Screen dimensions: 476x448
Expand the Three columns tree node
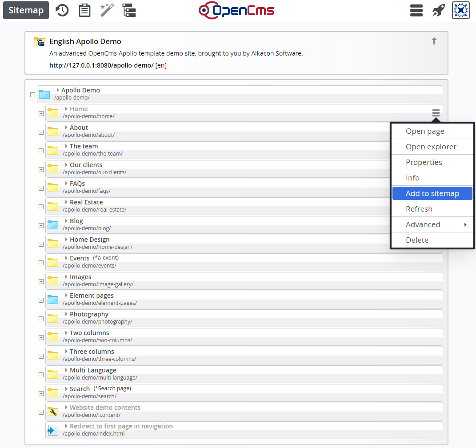coord(41,356)
